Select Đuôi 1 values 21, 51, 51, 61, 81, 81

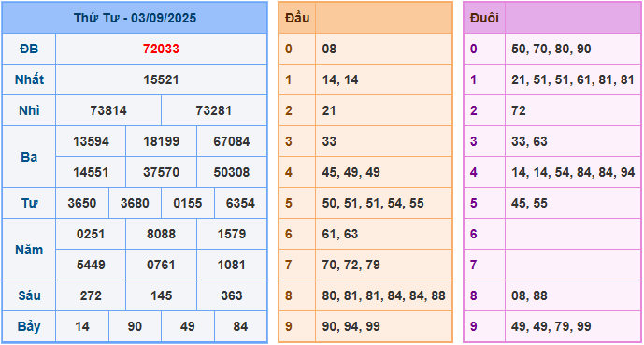pos(573,79)
